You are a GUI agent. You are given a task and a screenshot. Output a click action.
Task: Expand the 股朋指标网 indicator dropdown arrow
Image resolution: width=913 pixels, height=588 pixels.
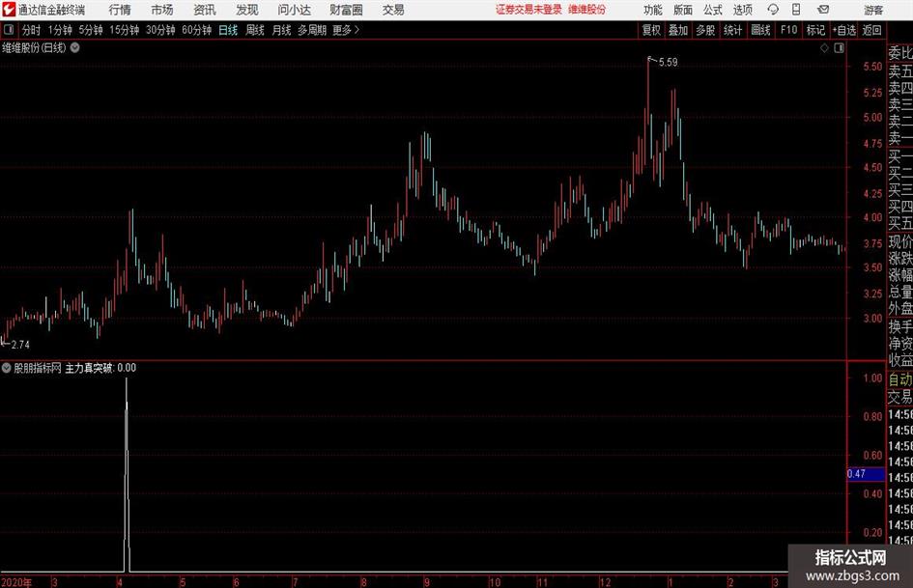7,367
